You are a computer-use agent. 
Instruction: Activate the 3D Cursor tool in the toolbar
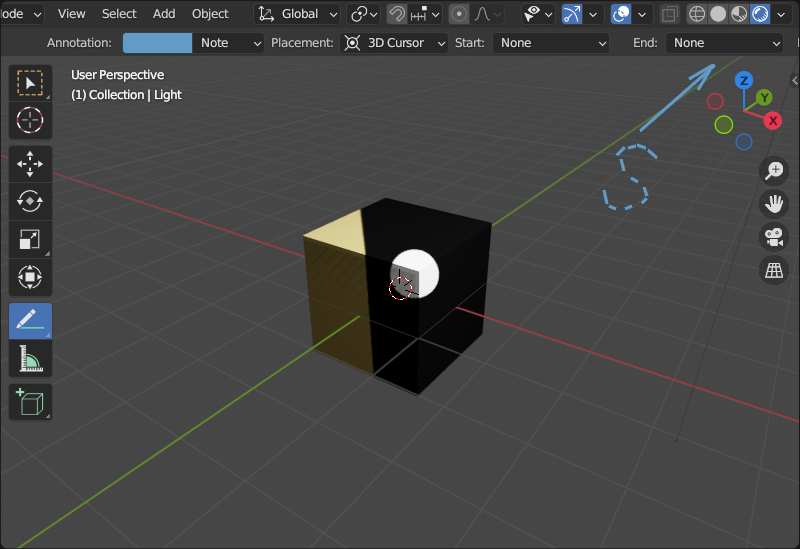coord(30,120)
